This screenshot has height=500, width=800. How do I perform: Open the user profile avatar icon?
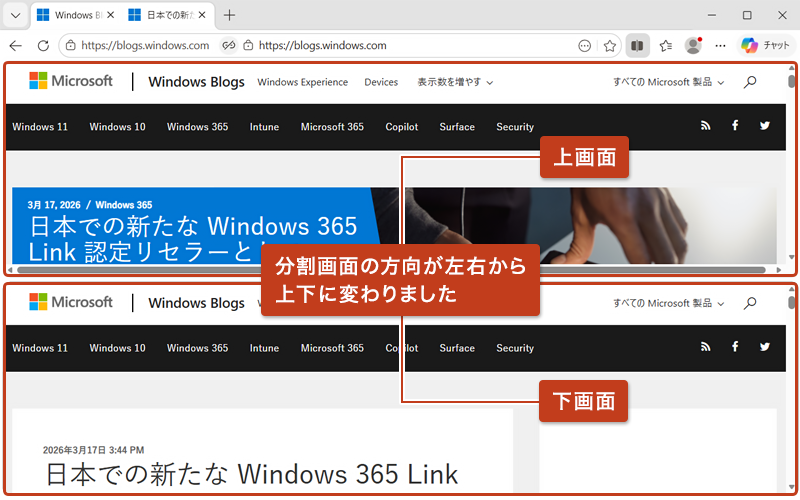(x=692, y=45)
